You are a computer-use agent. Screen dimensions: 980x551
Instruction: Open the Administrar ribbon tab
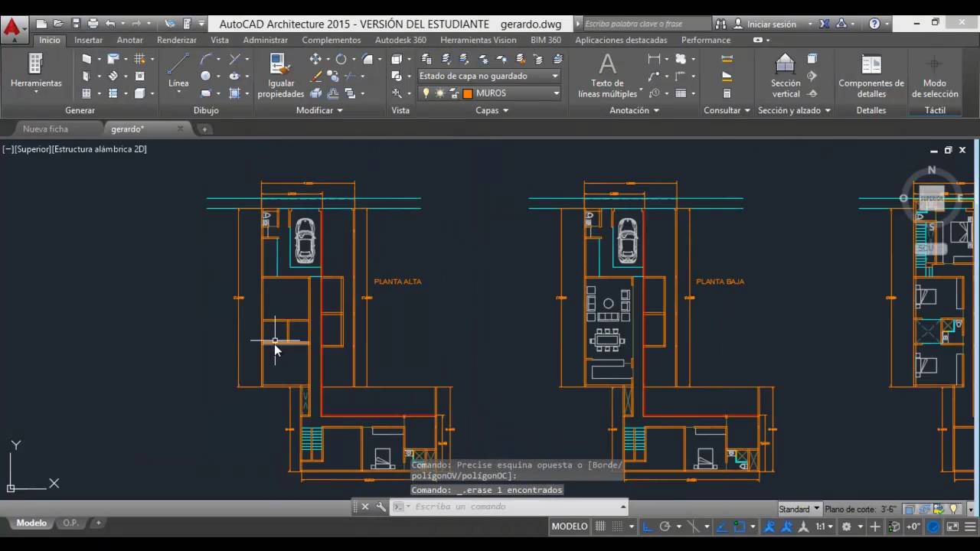266,40
